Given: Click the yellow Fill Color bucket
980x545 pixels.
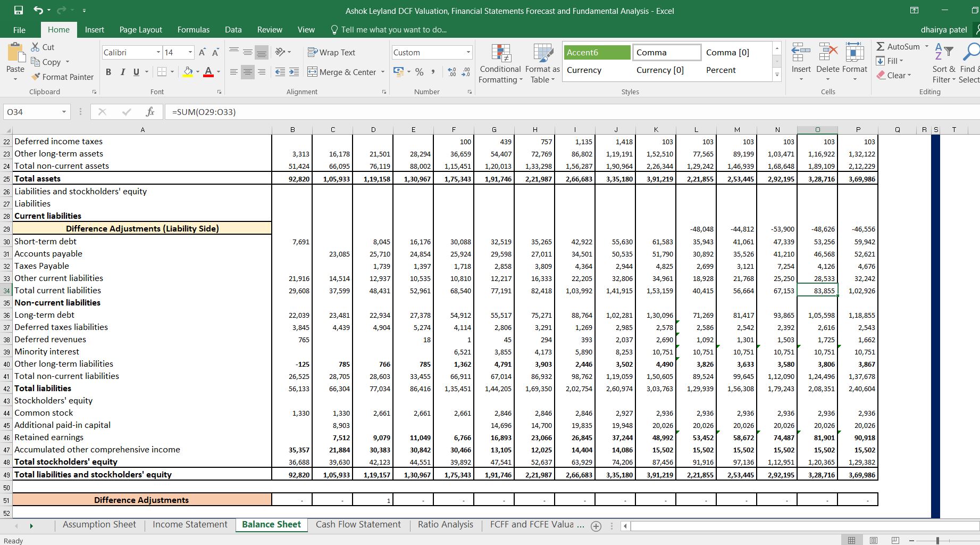Looking at the screenshot, I should pyautogui.click(x=188, y=72).
